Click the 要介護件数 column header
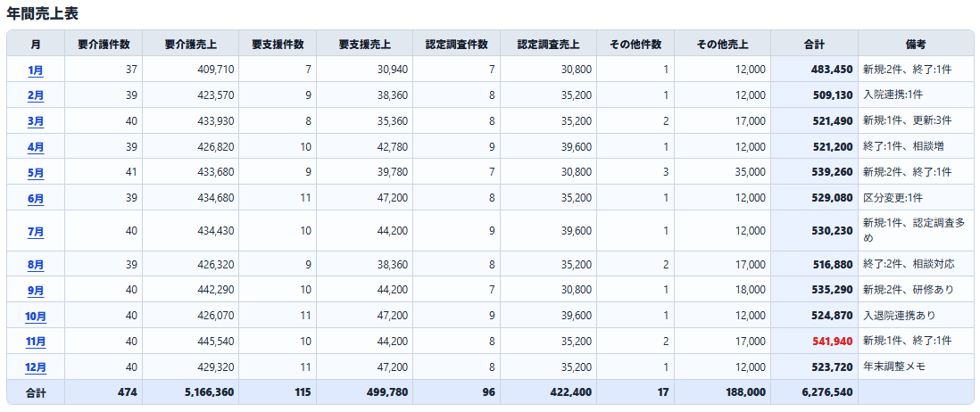This screenshot has width=980, height=412. click(x=104, y=45)
